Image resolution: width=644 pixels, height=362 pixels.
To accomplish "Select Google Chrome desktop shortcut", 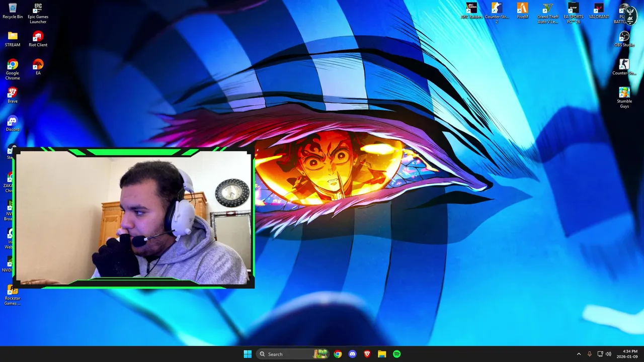I will (13, 69).
